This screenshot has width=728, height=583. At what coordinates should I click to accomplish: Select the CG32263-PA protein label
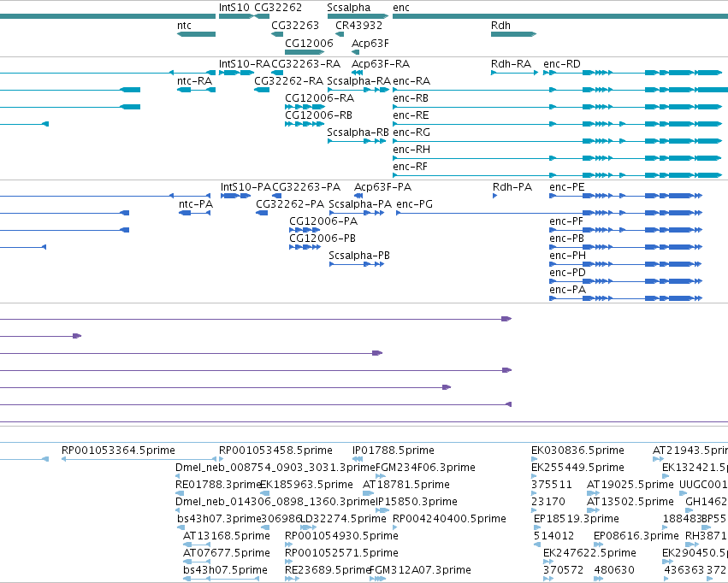[x=306, y=187]
